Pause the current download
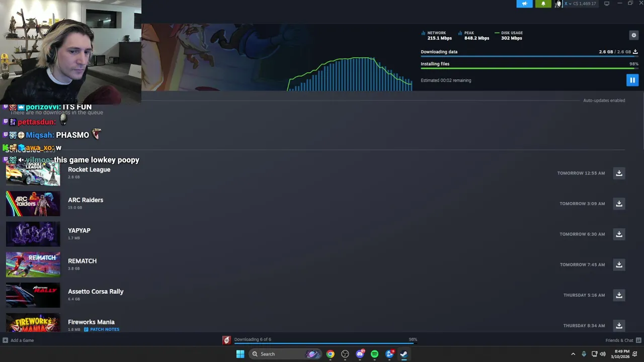The width and height of the screenshot is (644, 362). tap(632, 80)
